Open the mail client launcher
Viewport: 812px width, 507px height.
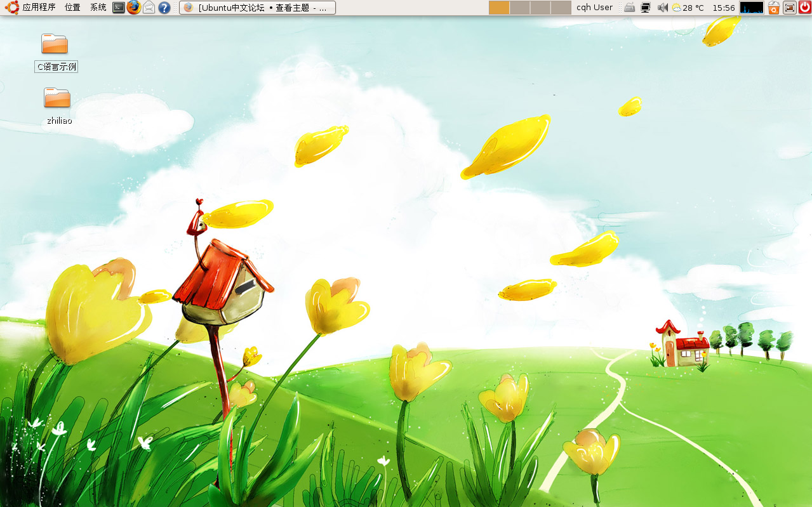point(149,8)
